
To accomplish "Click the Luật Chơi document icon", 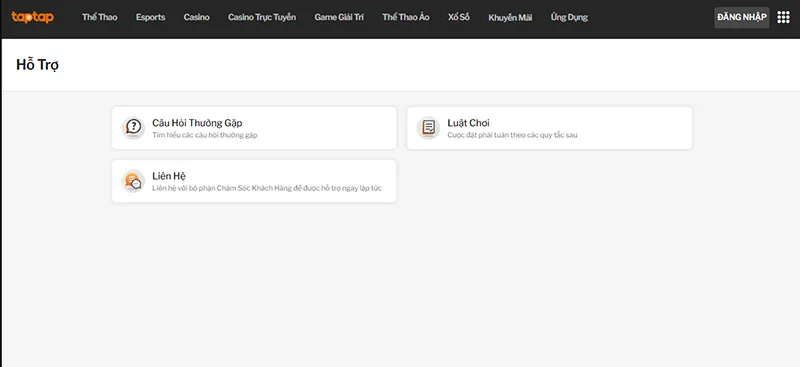I will pyautogui.click(x=428, y=128).
